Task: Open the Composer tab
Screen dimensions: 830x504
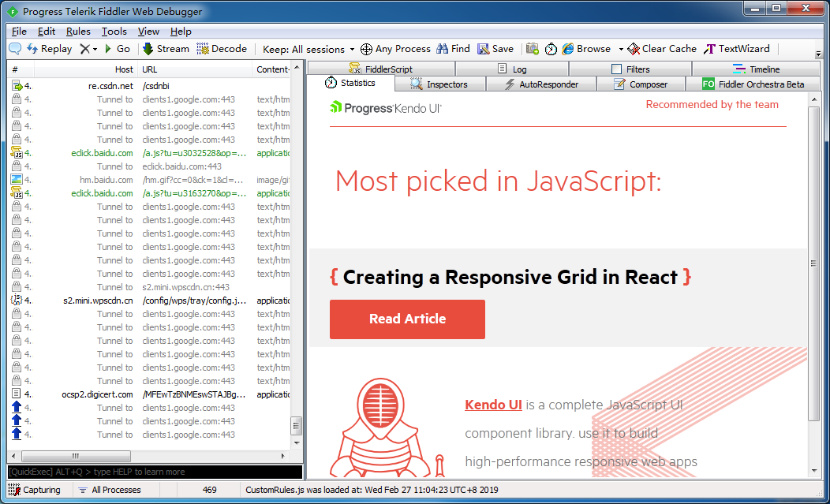Action: tap(641, 84)
